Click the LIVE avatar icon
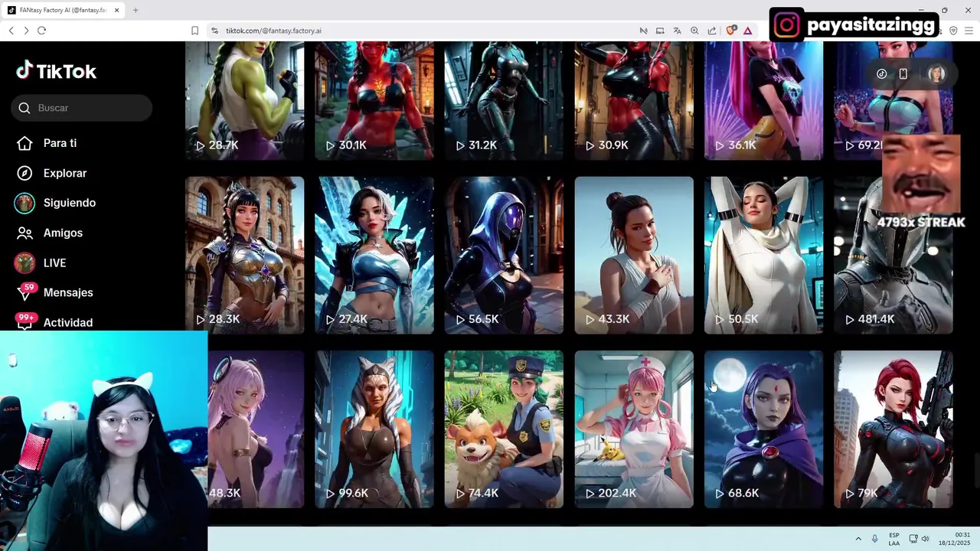This screenshot has width=980, height=551. [x=24, y=262]
